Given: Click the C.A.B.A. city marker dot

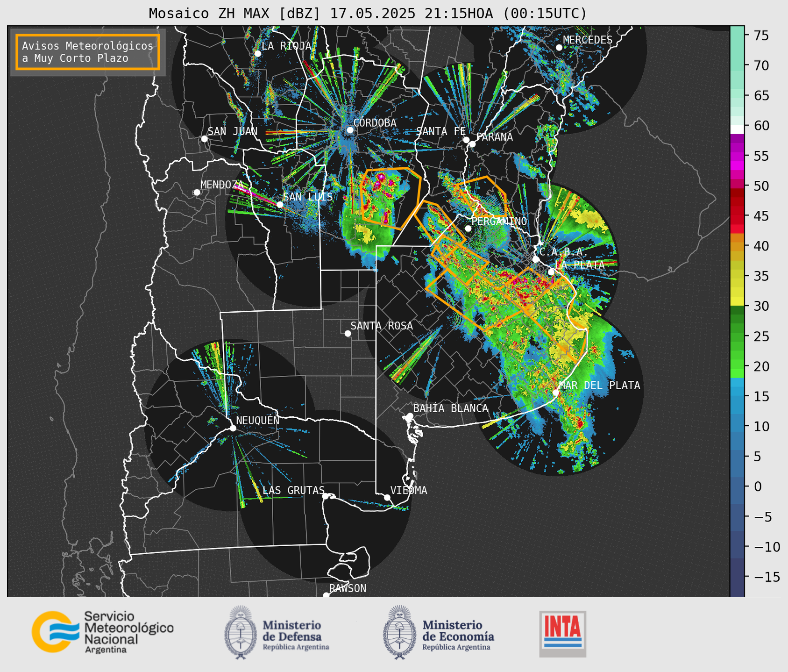Looking at the screenshot, I should [536, 259].
